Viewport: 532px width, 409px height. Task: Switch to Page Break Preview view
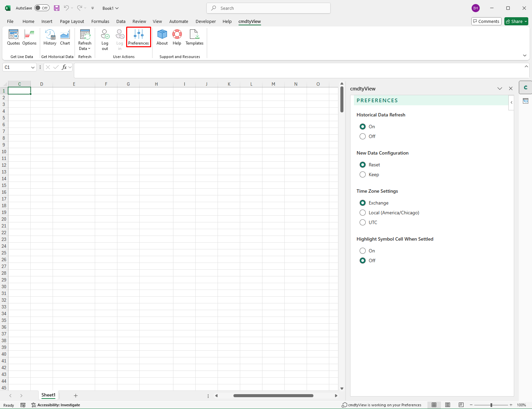coord(461,405)
